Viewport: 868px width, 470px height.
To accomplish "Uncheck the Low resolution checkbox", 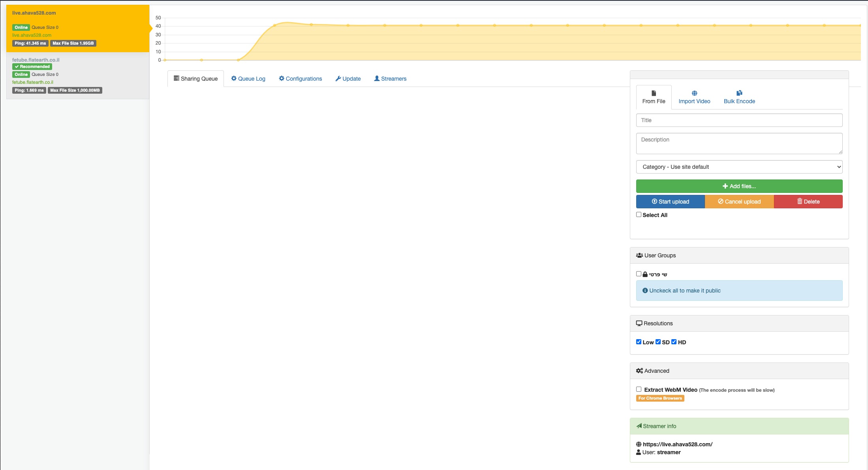I will [x=639, y=342].
